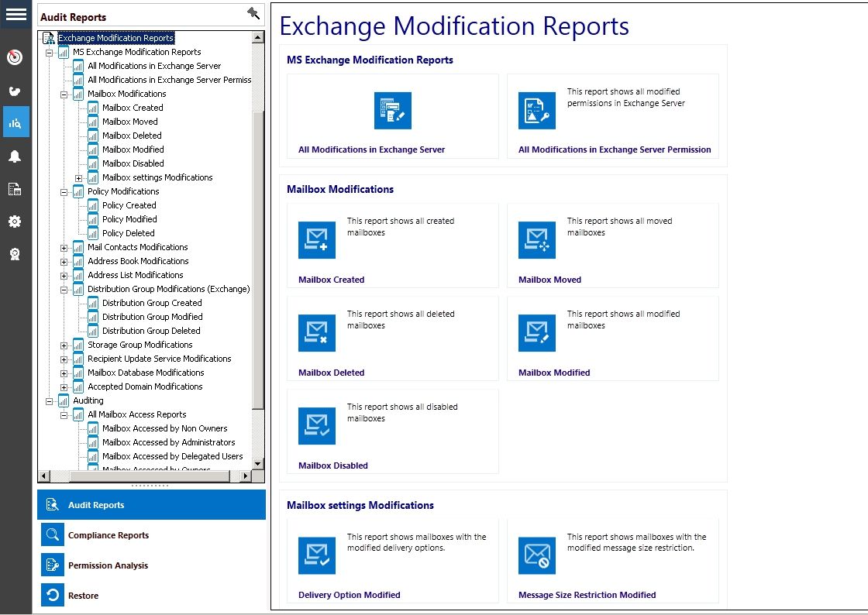Collapse the Policy Modifications tree node

[64, 192]
